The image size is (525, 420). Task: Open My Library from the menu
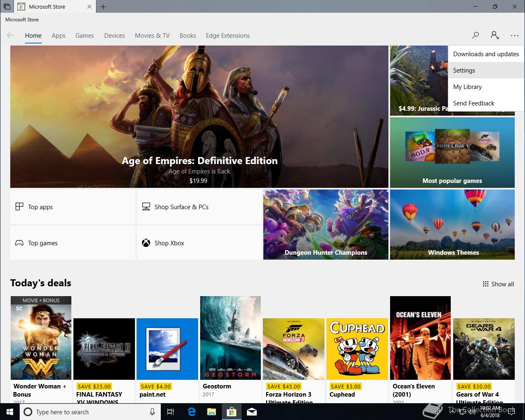click(x=486, y=87)
